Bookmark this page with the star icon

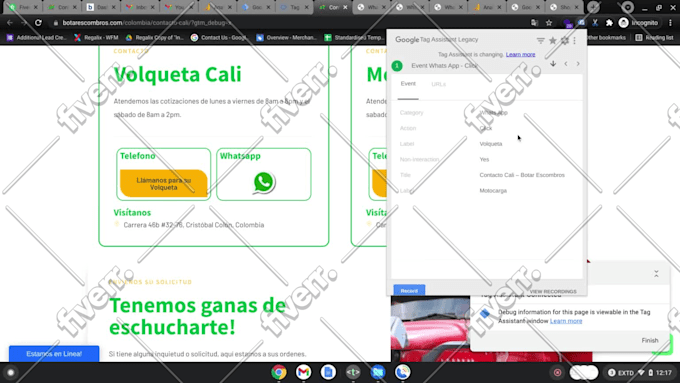(x=549, y=23)
